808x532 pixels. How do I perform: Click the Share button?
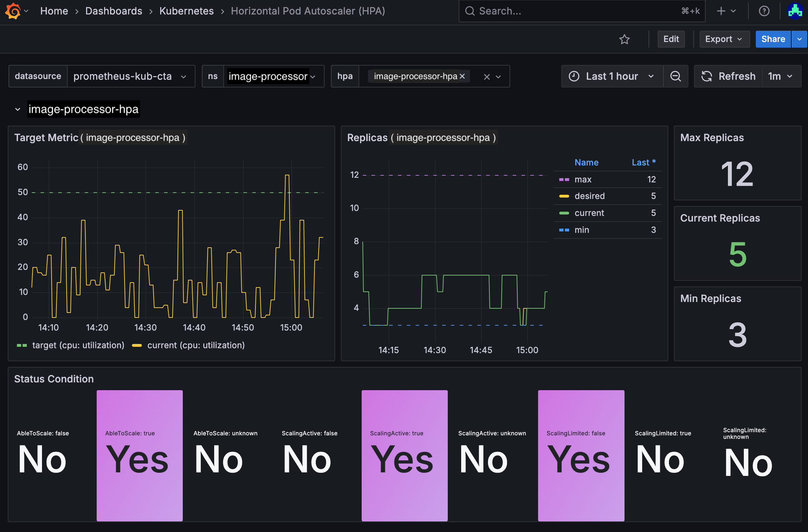(x=773, y=39)
